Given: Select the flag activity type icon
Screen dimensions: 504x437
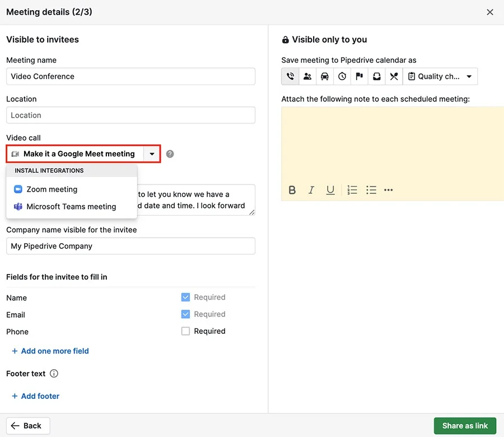Looking at the screenshot, I should pyautogui.click(x=360, y=77).
